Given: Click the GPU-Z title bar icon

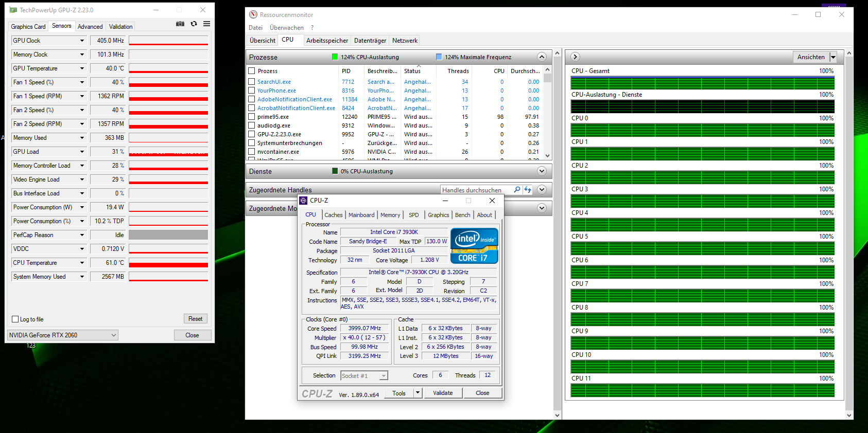Looking at the screenshot, I should pos(13,10).
